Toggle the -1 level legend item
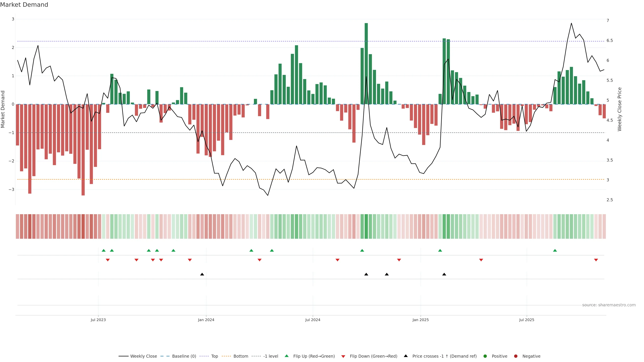Viewport: 644px width, 362px height. [271, 356]
